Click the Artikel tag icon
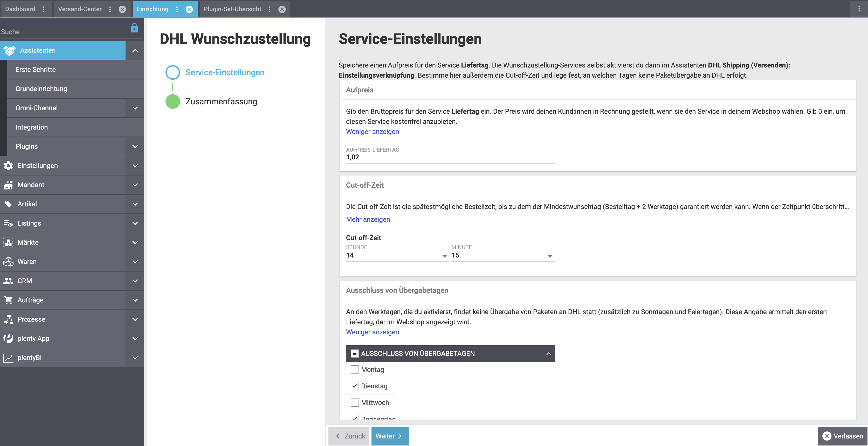This screenshot has width=868, height=446. 8,204
